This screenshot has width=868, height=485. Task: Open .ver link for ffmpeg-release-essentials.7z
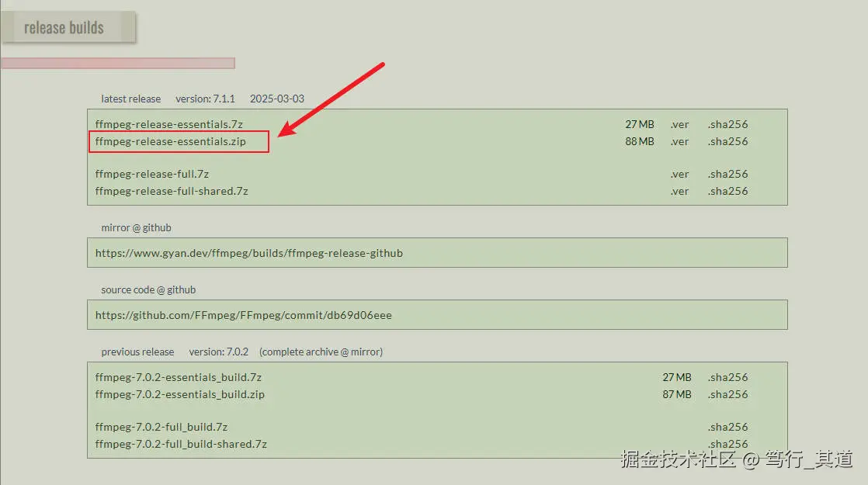click(x=679, y=124)
